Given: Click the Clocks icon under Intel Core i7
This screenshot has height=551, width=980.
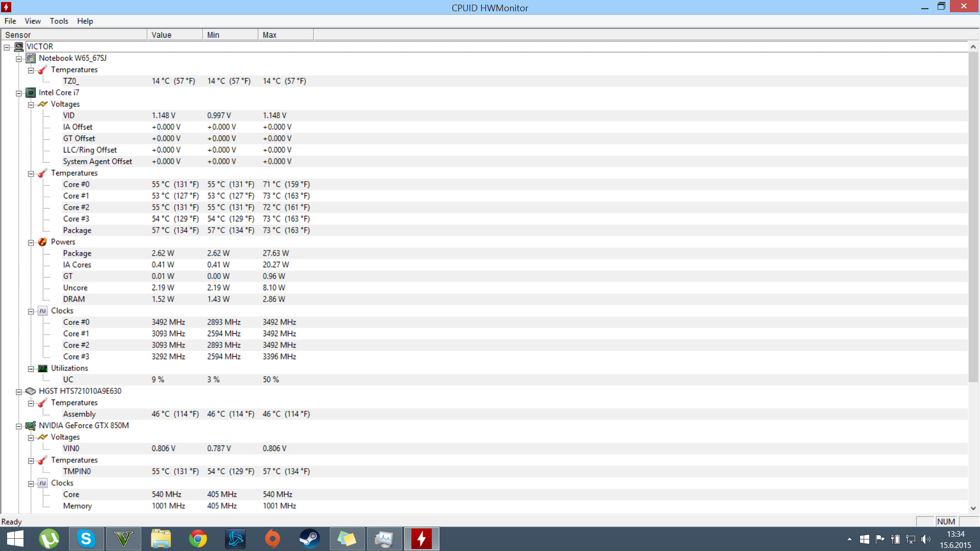Looking at the screenshot, I should pos(43,311).
